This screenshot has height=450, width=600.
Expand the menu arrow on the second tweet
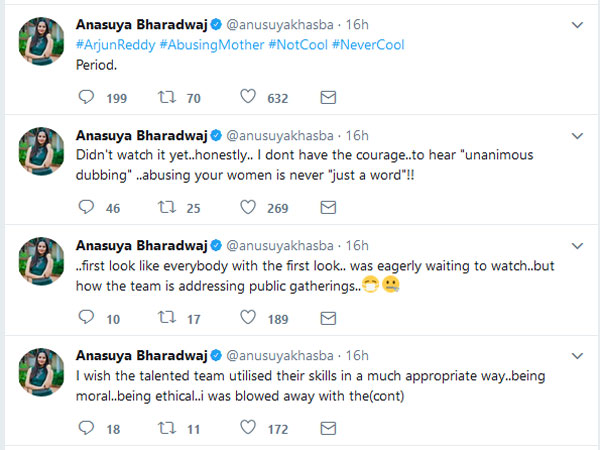pos(577,135)
